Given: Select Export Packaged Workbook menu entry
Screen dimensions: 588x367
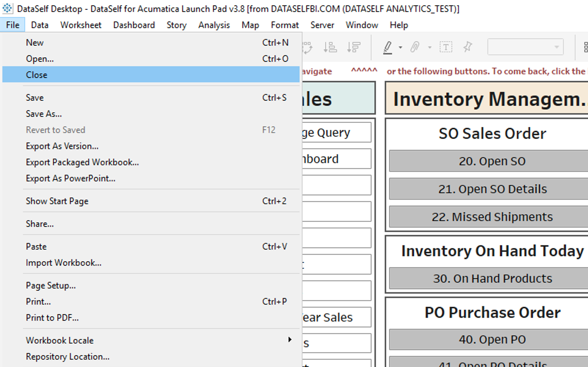Looking at the screenshot, I should (x=82, y=162).
